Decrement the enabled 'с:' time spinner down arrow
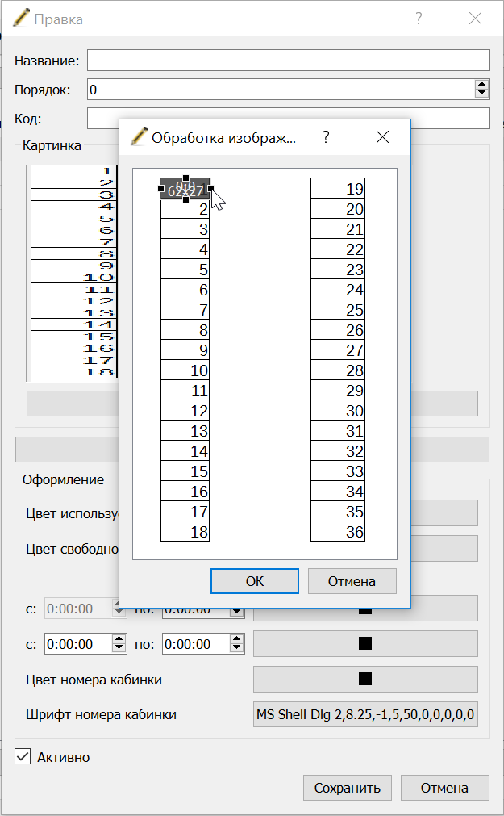This screenshot has height=816, width=504. click(119, 648)
